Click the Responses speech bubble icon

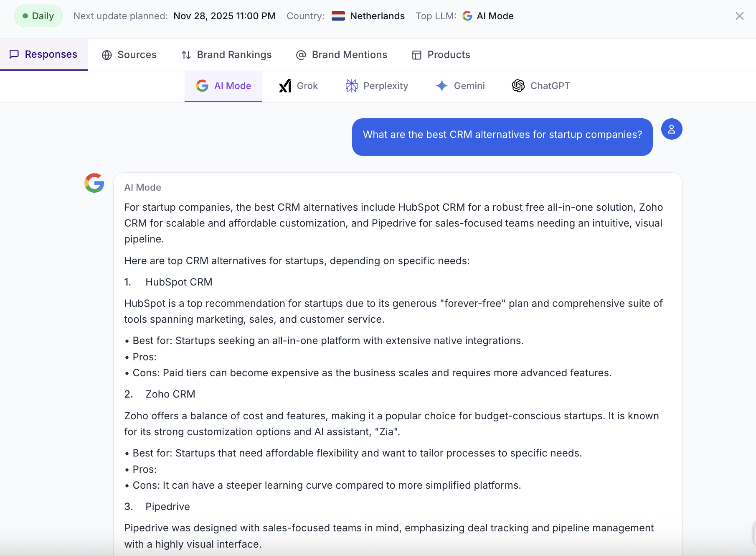(x=14, y=54)
